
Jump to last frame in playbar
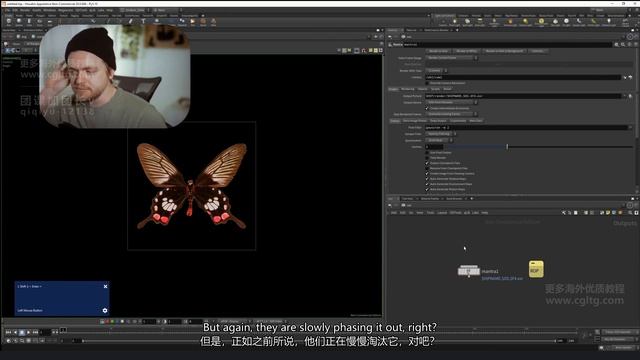click(35, 332)
